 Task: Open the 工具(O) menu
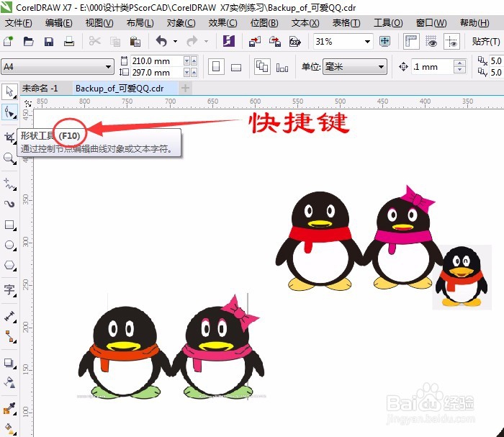click(388, 23)
